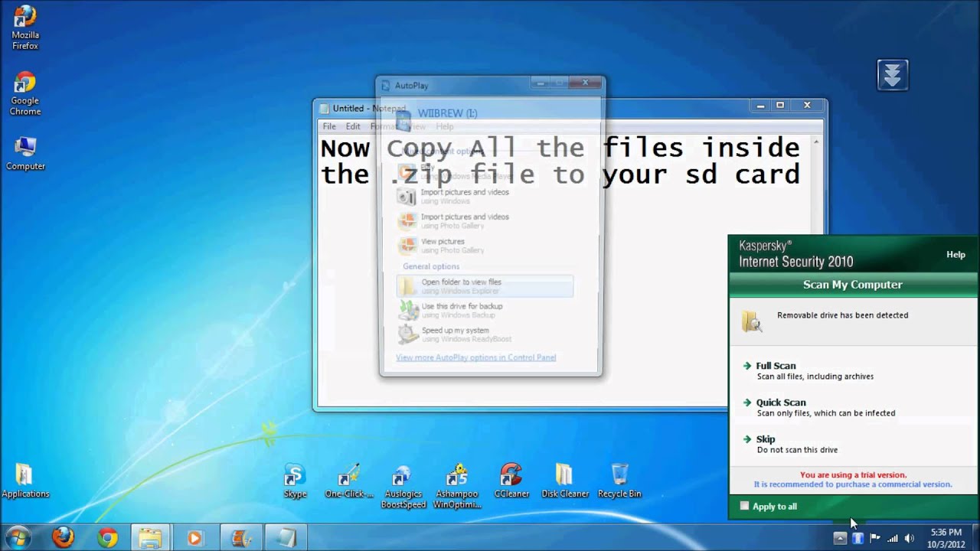
Task: Click 'Removable drive has been detected' text
Action: tap(842, 315)
